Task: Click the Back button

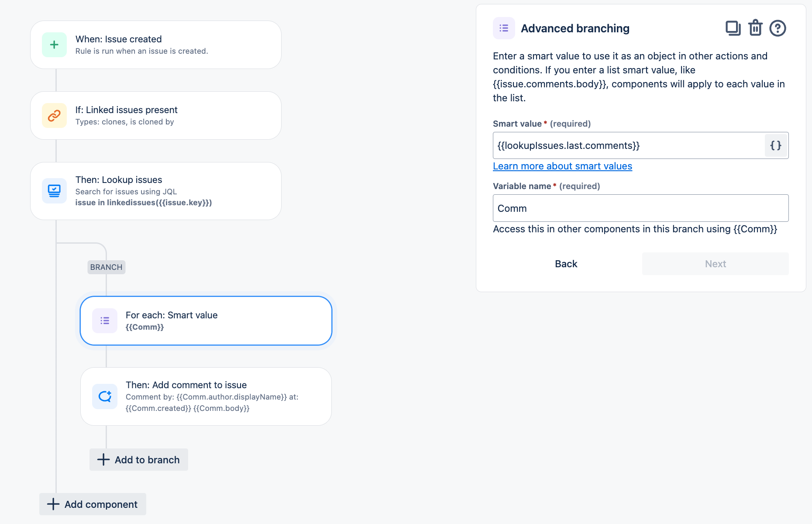Action: 566,264
